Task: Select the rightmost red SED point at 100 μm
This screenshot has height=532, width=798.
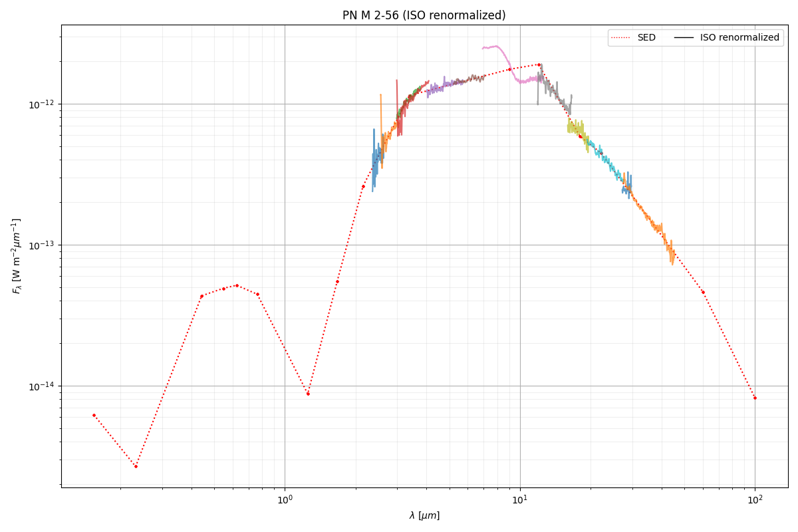Action: [x=755, y=398]
